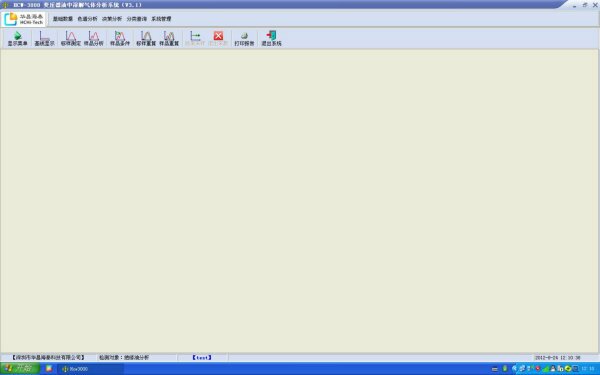Start 标样测定 standard sample measurement

tap(71, 39)
